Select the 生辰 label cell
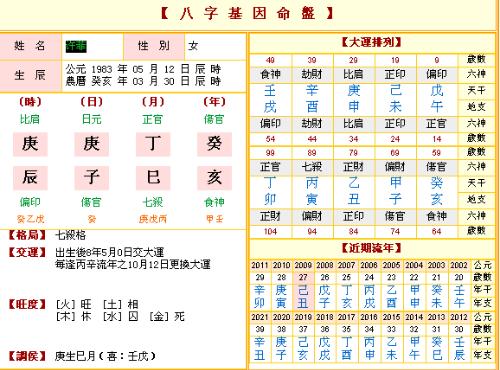This screenshot has height=370, width=500. click(x=30, y=75)
